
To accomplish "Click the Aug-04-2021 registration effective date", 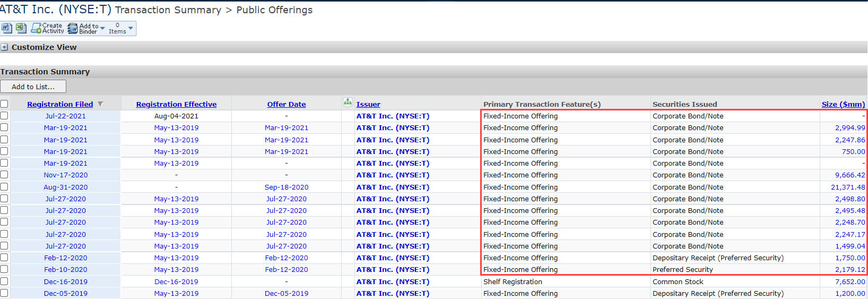I will tap(176, 116).
